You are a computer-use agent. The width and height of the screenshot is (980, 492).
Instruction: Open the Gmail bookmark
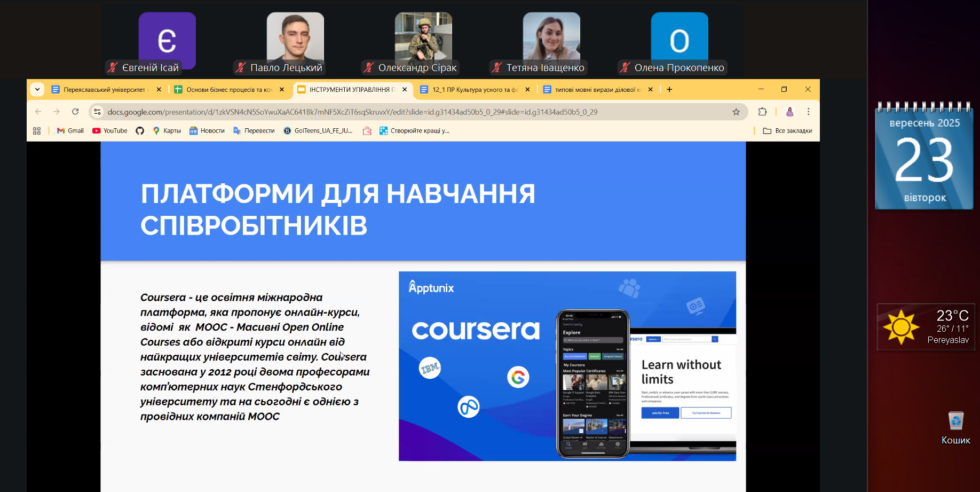70,131
